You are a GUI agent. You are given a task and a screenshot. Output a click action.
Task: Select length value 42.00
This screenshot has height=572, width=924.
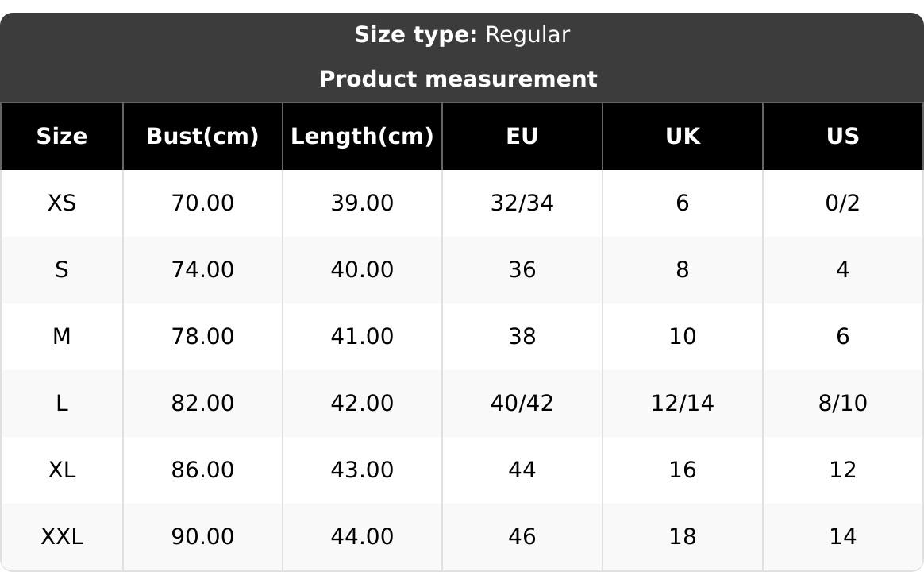pos(362,404)
